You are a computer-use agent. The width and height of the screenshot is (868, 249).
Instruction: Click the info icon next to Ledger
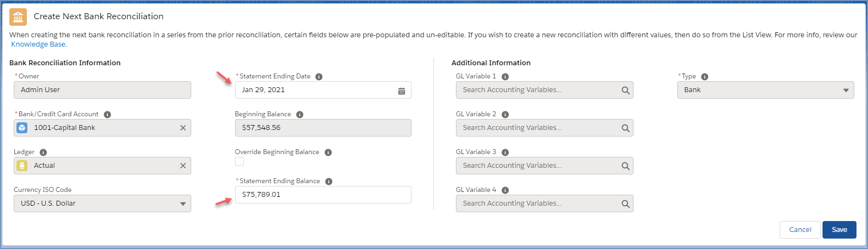click(x=43, y=152)
